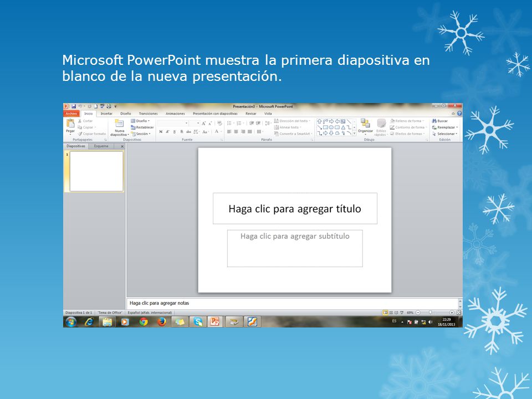Switch to the Revisar ribbon tab

(x=250, y=114)
